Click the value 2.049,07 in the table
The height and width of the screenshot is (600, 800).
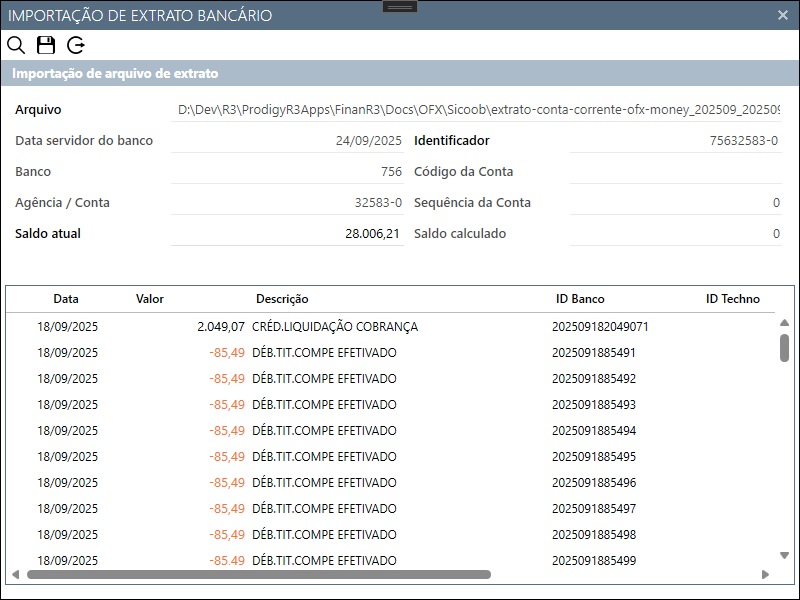(x=221, y=327)
